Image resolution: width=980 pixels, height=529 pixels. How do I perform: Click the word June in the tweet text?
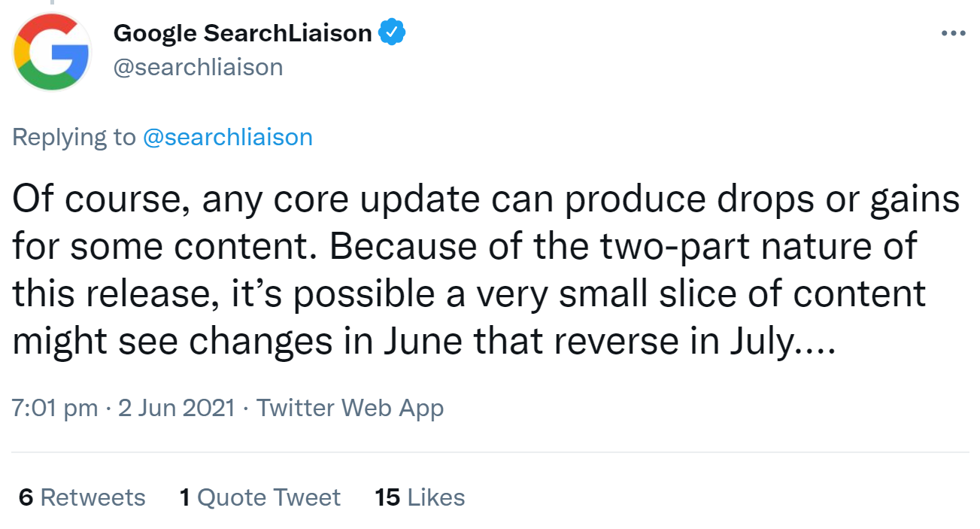click(420, 341)
